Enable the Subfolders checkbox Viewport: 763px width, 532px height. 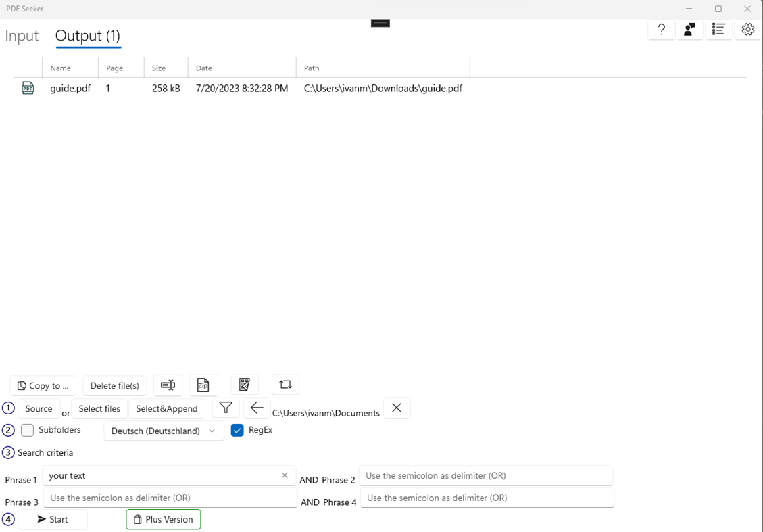coord(27,430)
